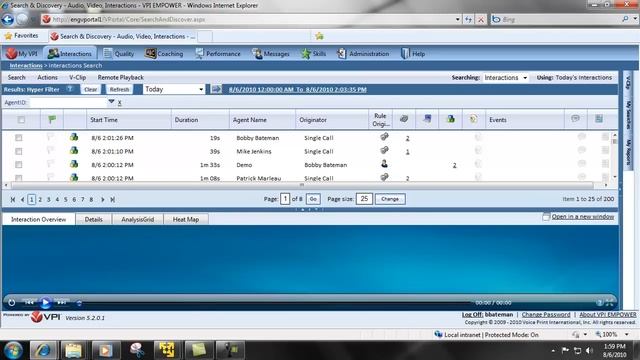Click the player progress slider

(x=278, y=302)
